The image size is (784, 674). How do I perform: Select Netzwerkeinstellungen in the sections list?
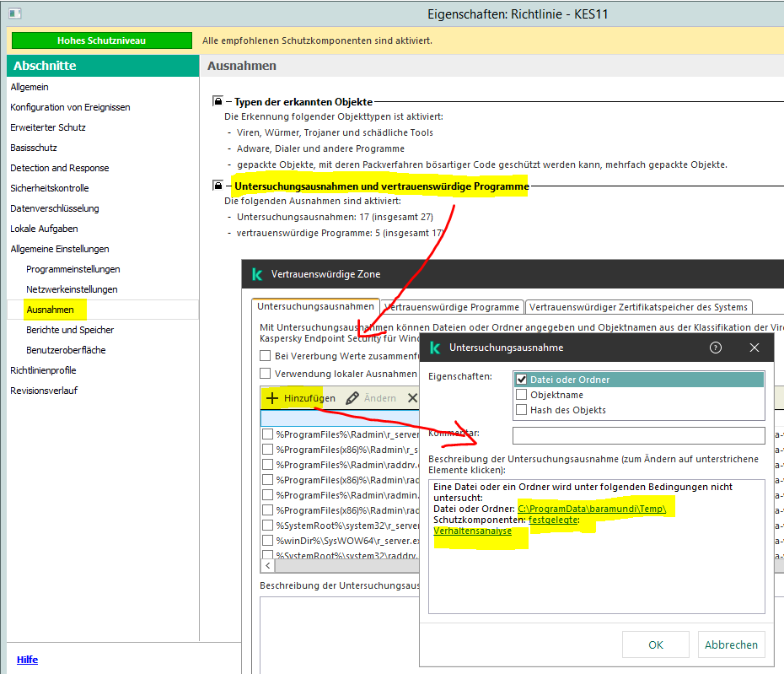click(x=72, y=289)
